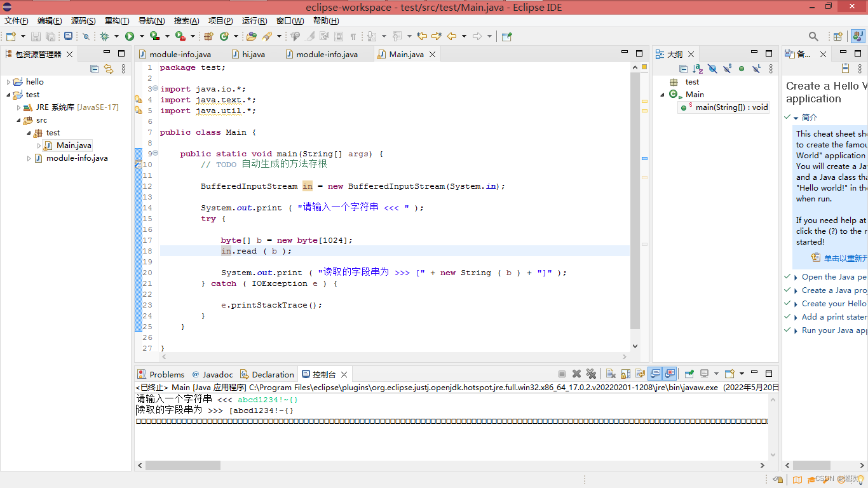Viewport: 868px width, 488px height.
Task: Click the Open Perspective icon
Action: tap(838, 36)
